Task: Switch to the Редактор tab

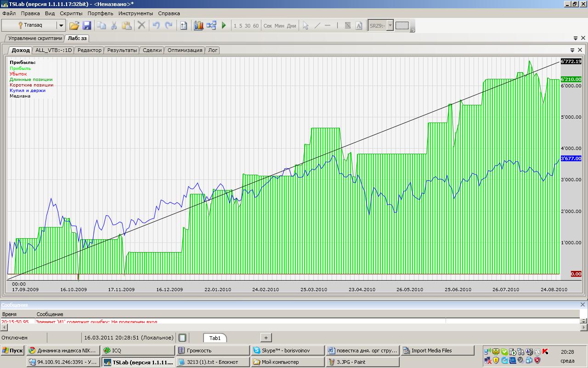Action: pyautogui.click(x=90, y=50)
